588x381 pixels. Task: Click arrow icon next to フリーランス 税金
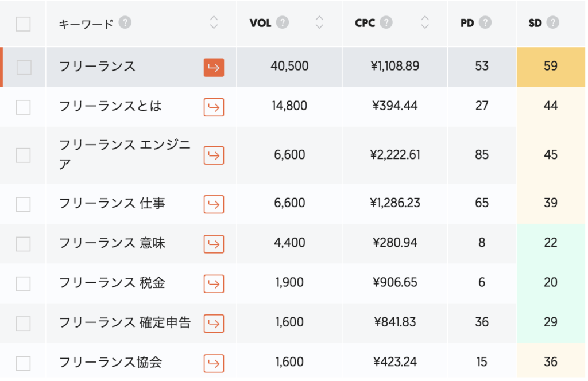[214, 283]
